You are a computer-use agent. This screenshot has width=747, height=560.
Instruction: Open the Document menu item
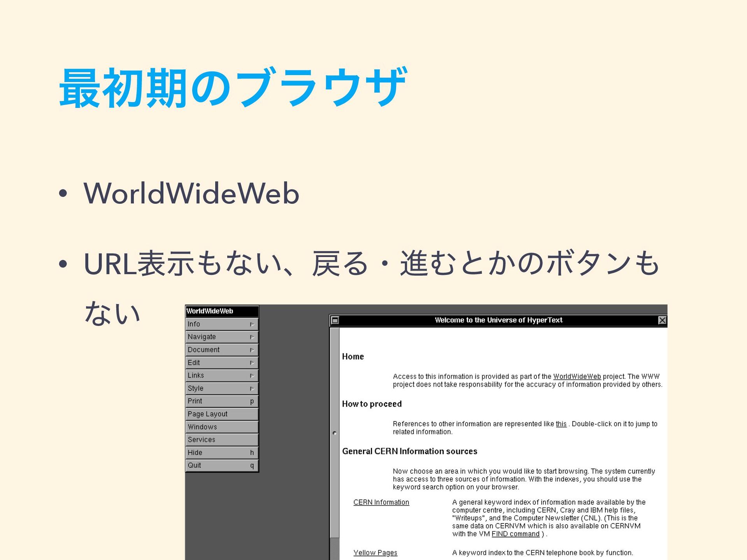pyautogui.click(x=222, y=350)
